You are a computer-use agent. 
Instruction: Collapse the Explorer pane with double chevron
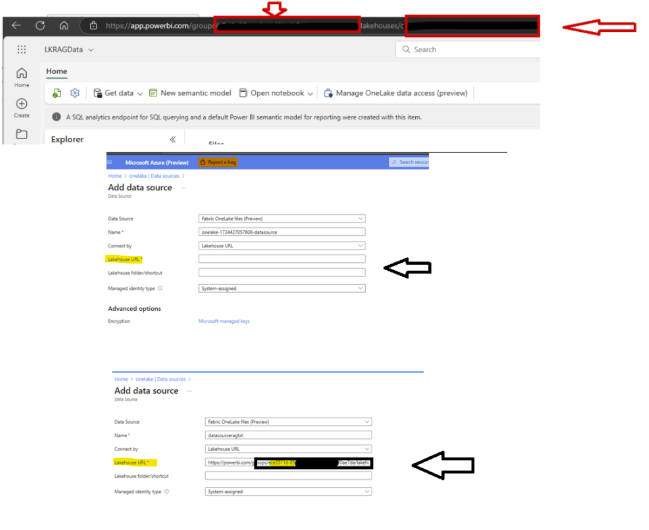coord(173,140)
